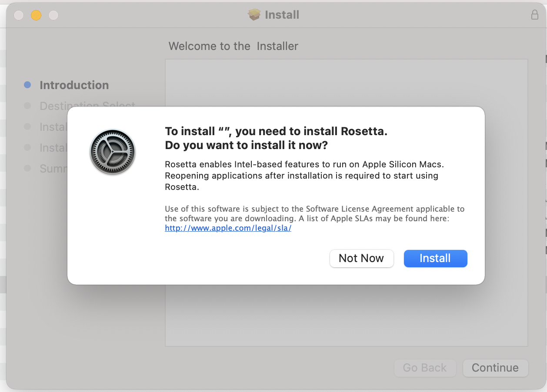Click the Welcome to the Installer heading
547x392 pixels.
tap(233, 46)
